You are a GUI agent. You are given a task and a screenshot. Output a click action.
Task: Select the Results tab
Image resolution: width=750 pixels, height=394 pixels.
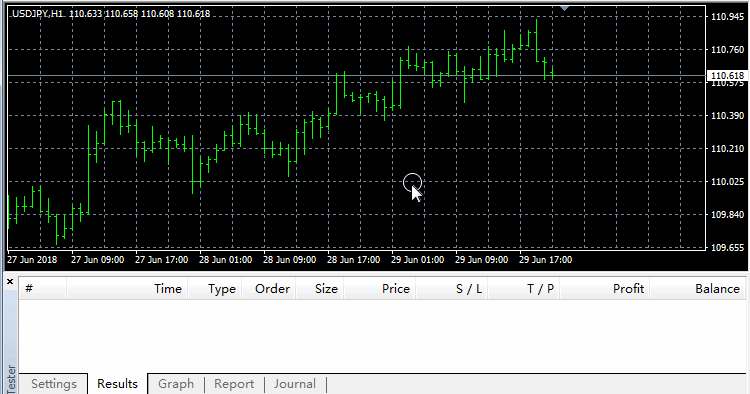click(117, 383)
